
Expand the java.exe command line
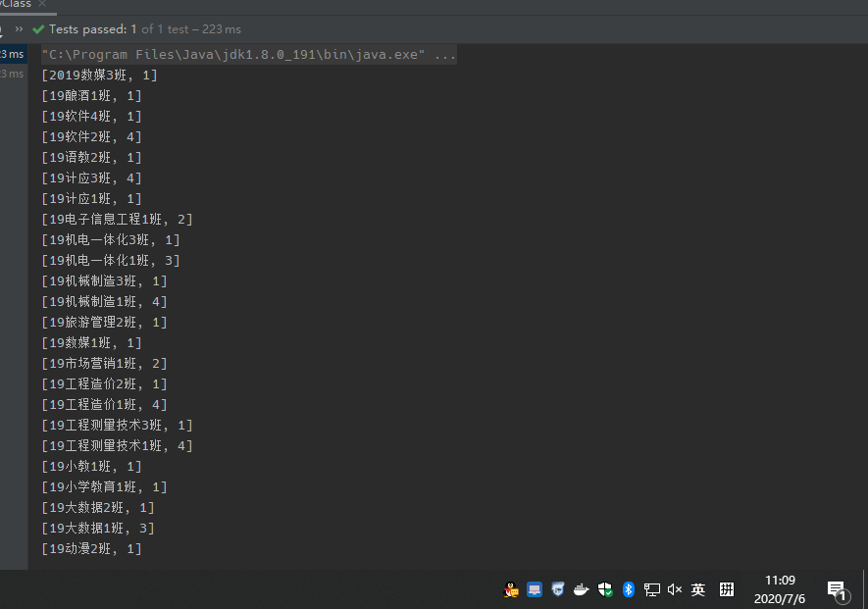(x=248, y=55)
